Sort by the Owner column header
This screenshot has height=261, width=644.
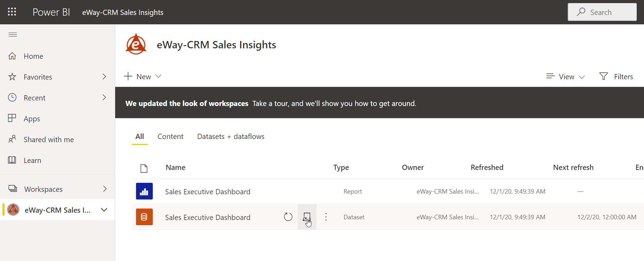[413, 168]
